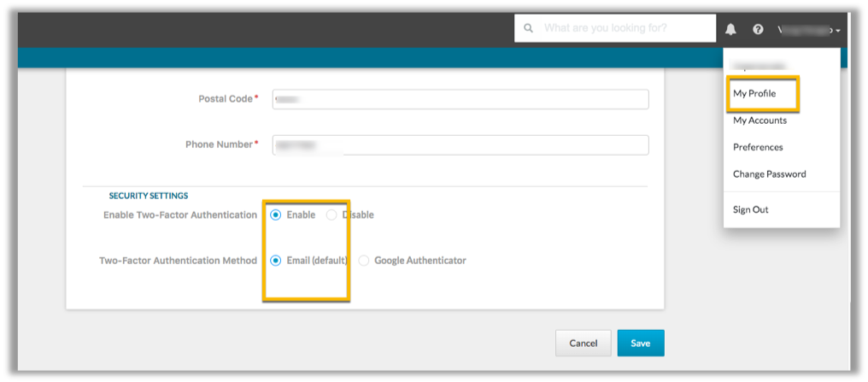Choose Google Authenticator method
The width and height of the screenshot is (868, 382).
point(364,261)
